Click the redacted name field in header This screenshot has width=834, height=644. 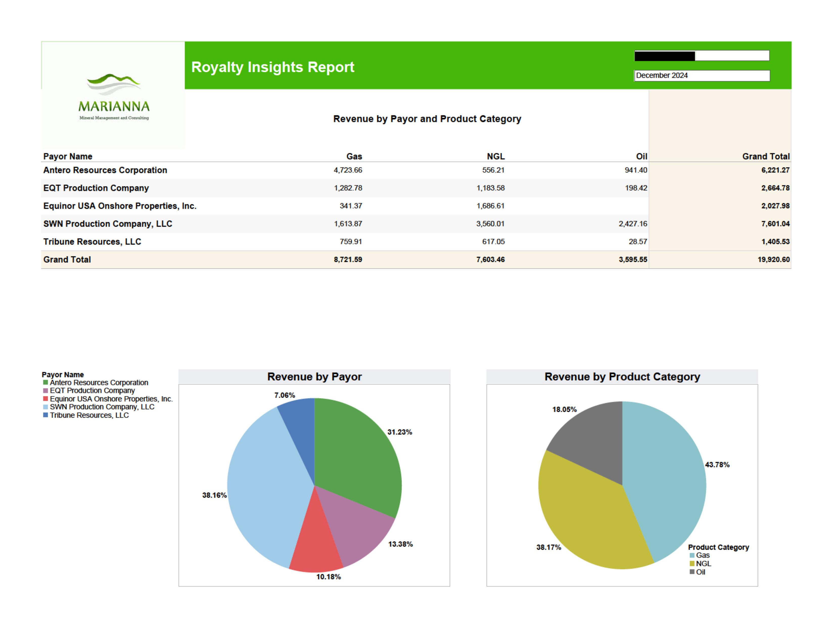click(702, 56)
